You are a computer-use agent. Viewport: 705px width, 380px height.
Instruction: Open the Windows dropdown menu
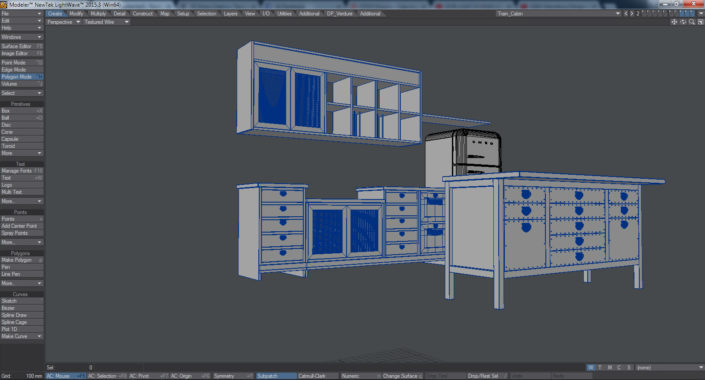(22, 37)
